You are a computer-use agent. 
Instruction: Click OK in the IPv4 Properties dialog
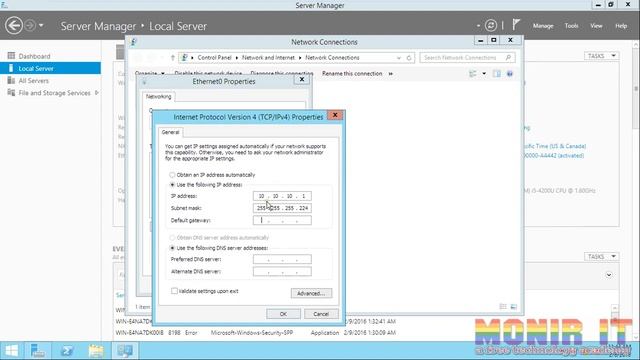pyautogui.click(x=283, y=314)
